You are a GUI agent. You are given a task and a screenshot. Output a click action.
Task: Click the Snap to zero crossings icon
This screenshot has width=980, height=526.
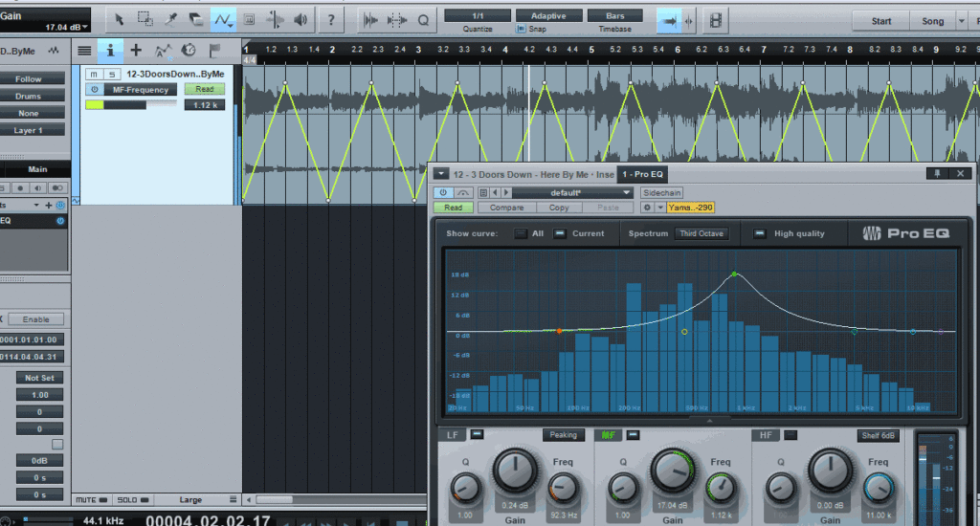tap(370, 21)
